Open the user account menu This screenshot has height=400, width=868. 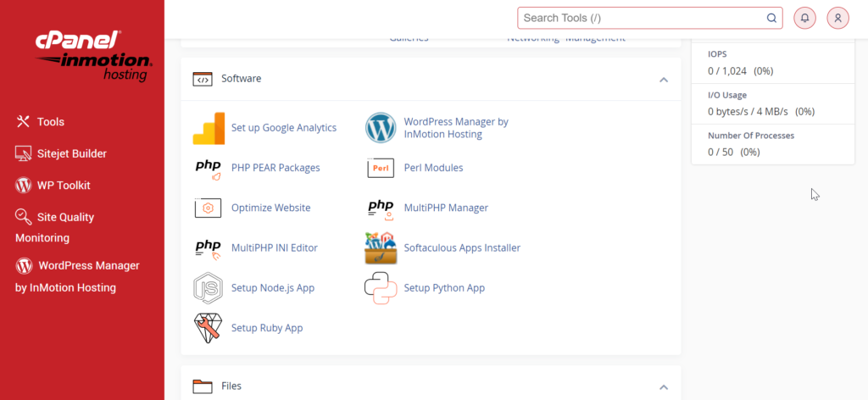(837, 18)
